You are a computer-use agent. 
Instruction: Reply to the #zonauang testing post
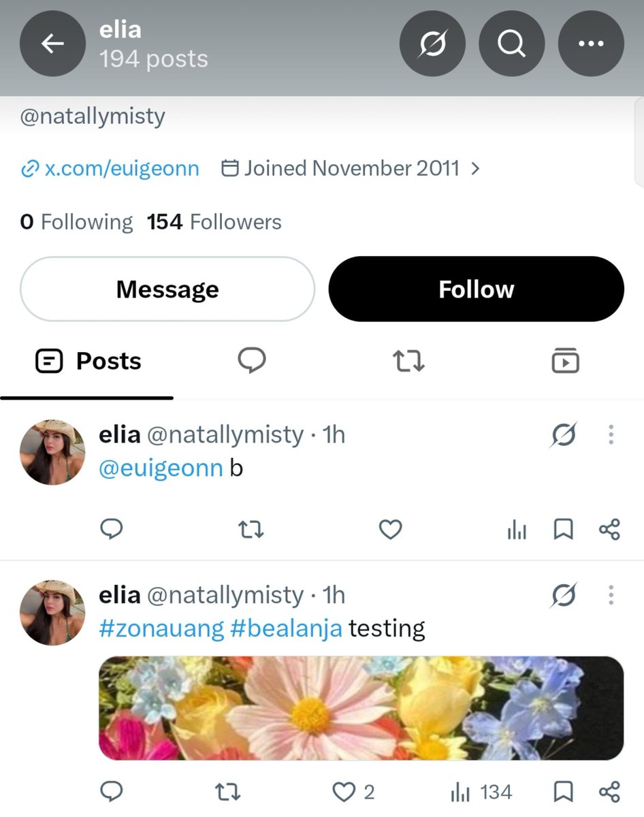[x=111, y=792]
